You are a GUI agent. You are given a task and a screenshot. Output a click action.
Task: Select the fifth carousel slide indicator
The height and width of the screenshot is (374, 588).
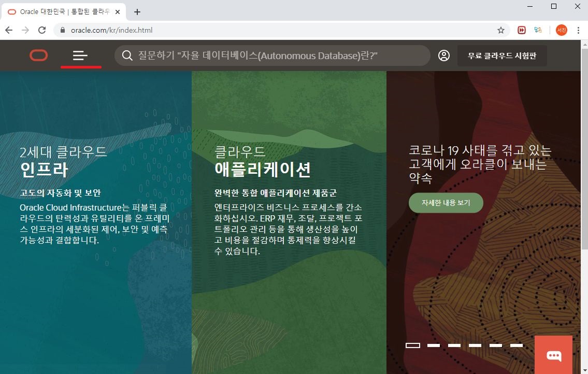(495, 345)
